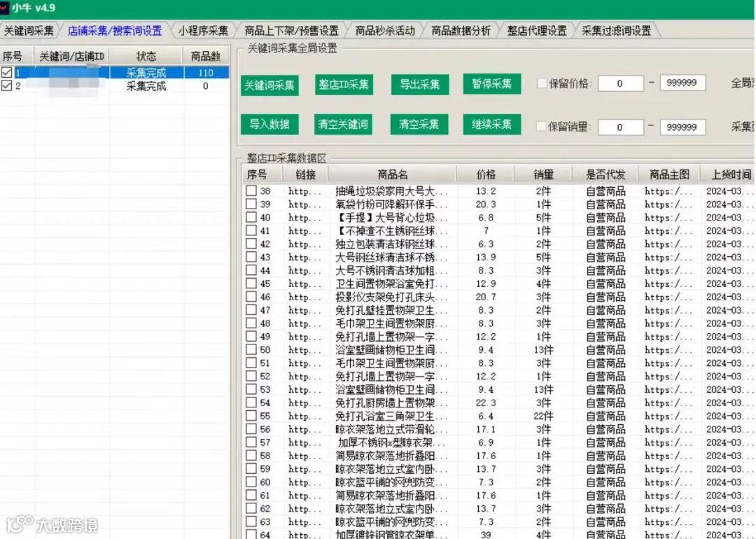Click the 继续采集 button

[491, 125]
